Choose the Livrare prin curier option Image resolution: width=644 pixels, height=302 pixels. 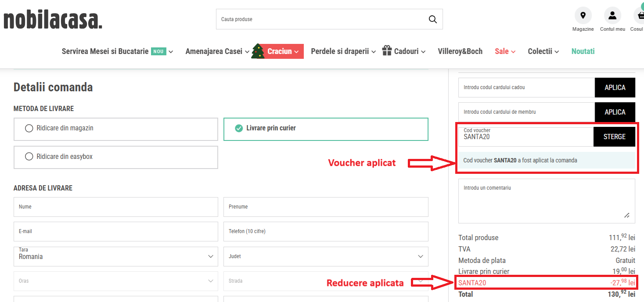point(326,129)
